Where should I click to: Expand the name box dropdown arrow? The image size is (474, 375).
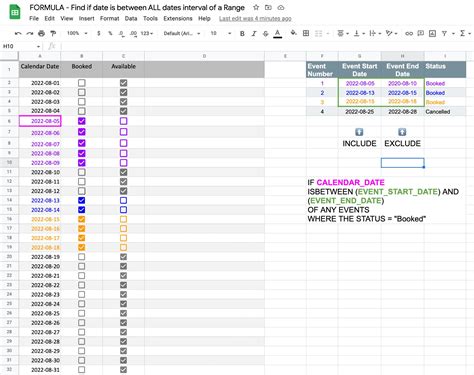click(38, 46)
